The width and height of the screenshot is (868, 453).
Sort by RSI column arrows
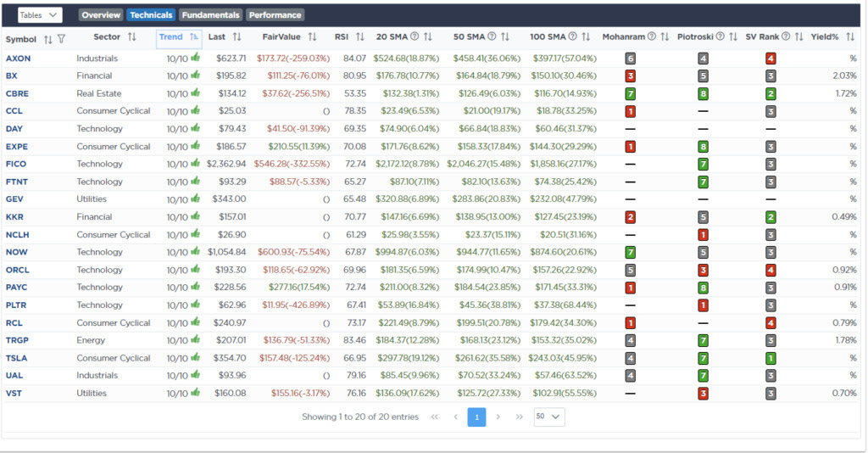click(359, 37)
